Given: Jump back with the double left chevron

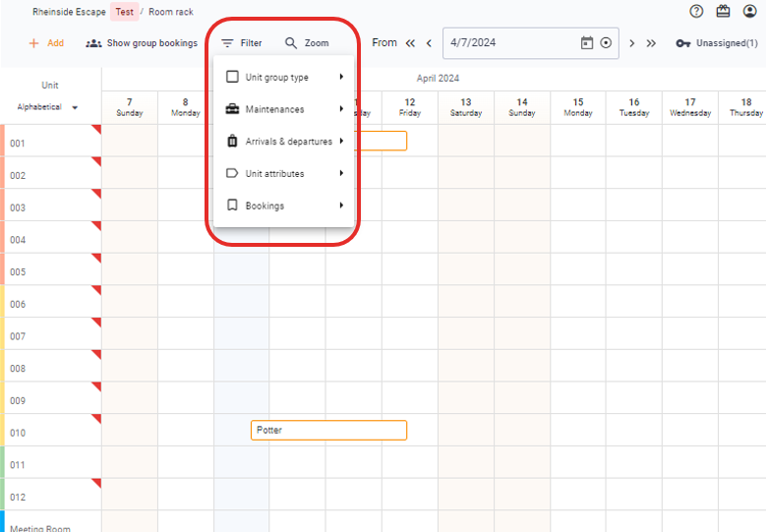Looking at the screenshot, I should (410, 43).
